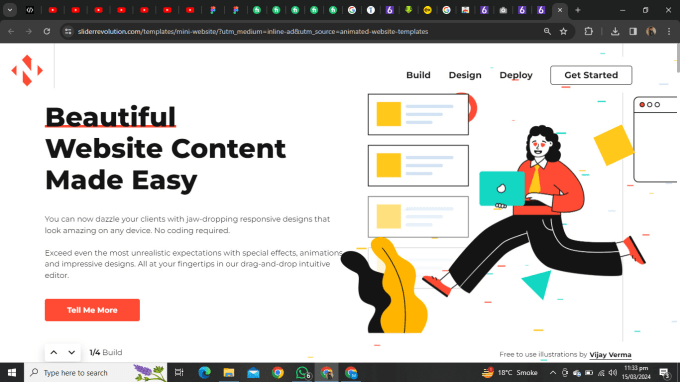The image size is (680, 382).
Task: Bookmark this page with the star icon
Action: pyautogui.click(x=563, y=31)
